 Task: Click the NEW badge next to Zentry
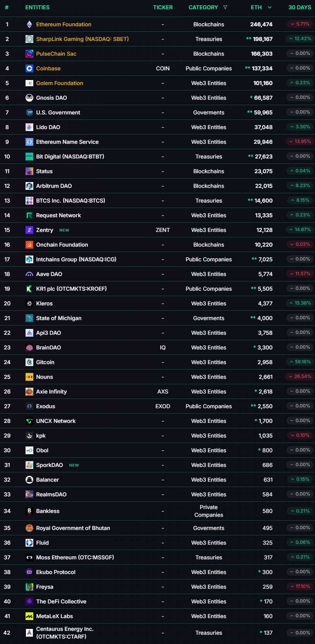pos(64,230)
